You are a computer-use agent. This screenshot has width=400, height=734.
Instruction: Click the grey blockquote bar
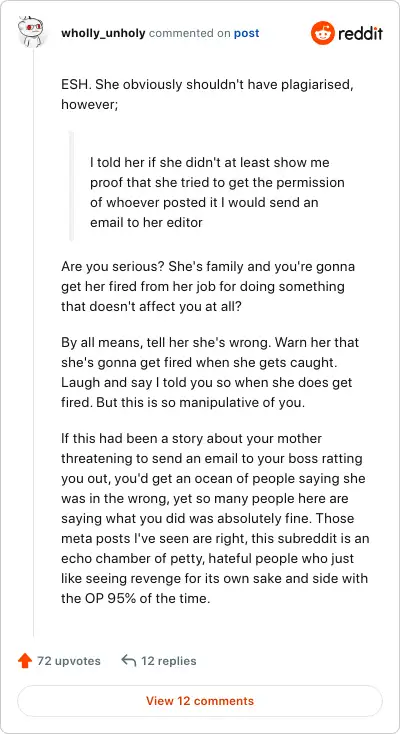pos(71,186)
